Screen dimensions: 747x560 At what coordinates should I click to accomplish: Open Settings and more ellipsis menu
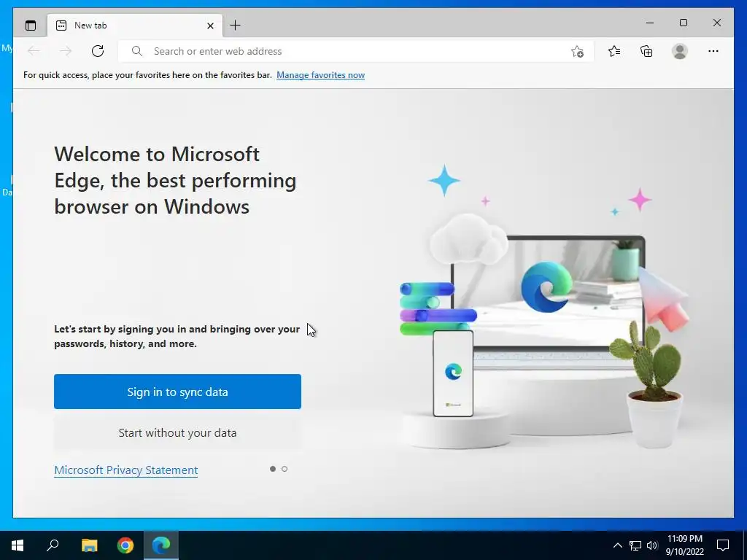[x=713, y=51]
